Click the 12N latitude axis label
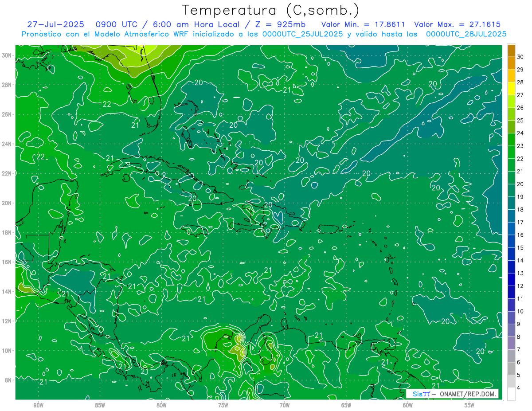 point(7,321)
